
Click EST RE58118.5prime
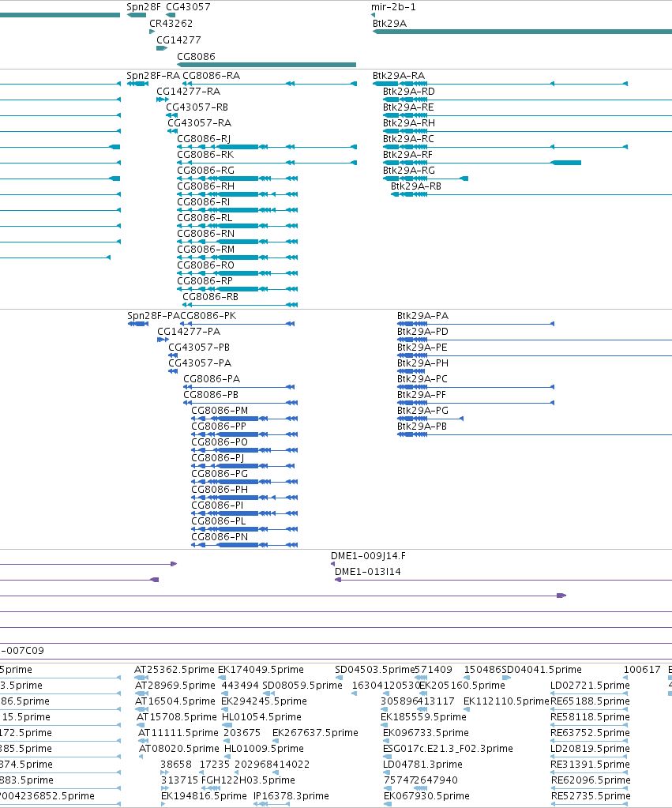pos(590,717)
